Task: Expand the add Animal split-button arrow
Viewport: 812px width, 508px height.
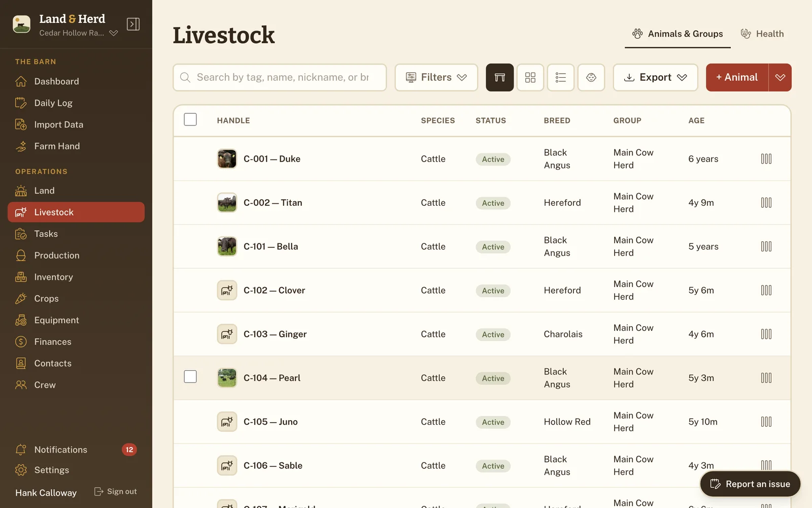Action: pyautogui.click(x=780, y=77)
